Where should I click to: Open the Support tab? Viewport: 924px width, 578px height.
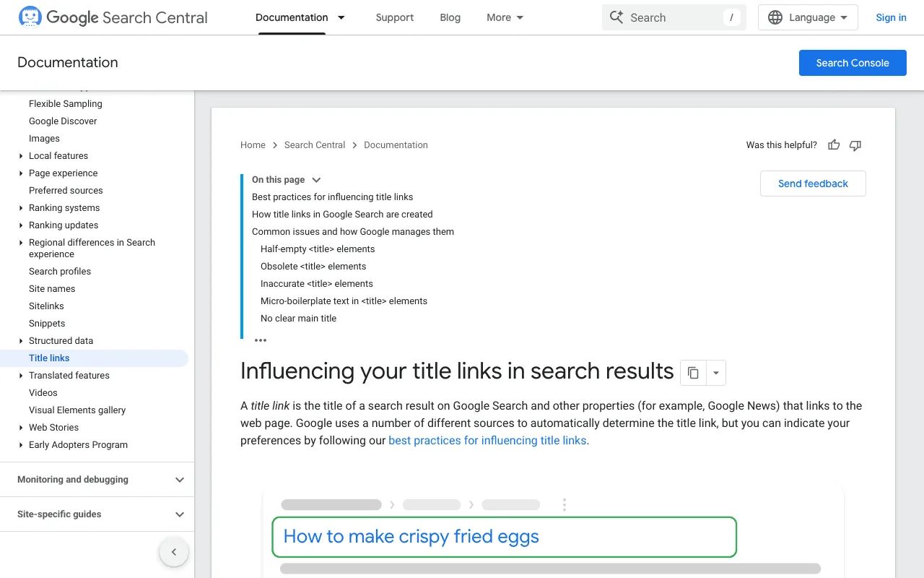[x=395, y=17]
